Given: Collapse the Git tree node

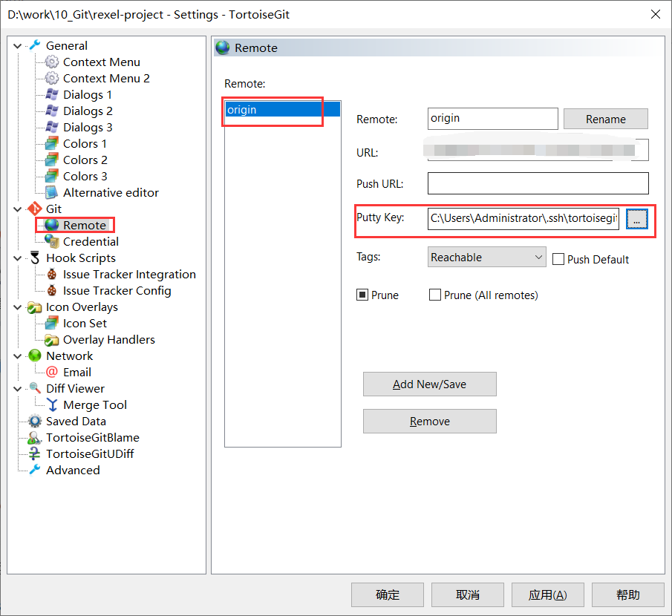Looking at the screenshot, I should pyautogui.click(x=18, y=209).
